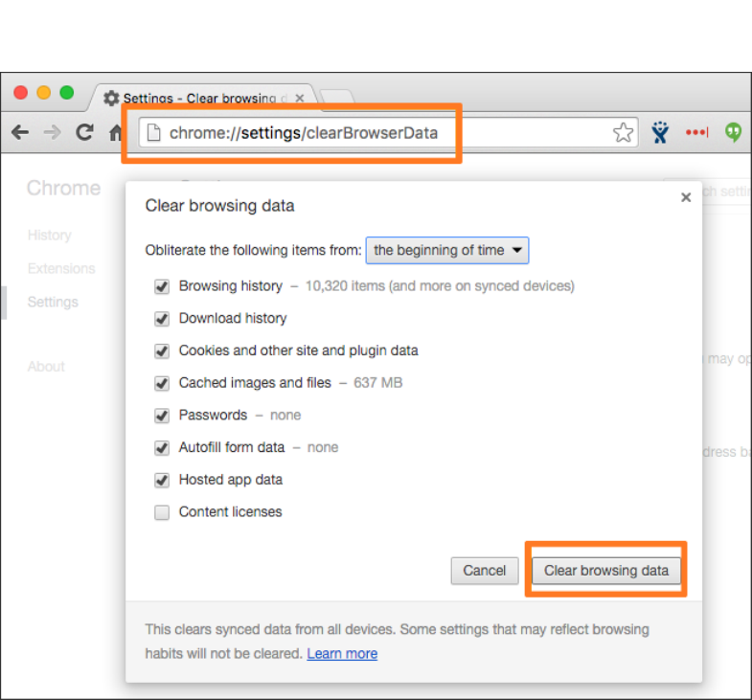The width and height of the screenshot is (752, 700).
Task: Open the time range dropdown
Action: tap(447, 250)
